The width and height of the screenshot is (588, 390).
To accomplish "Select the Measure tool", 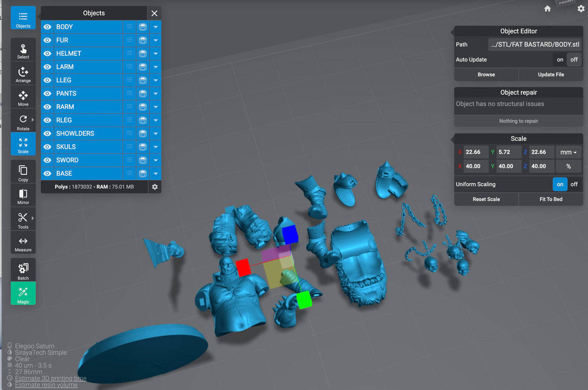I will pyautogui.click(x=23, y=243).
